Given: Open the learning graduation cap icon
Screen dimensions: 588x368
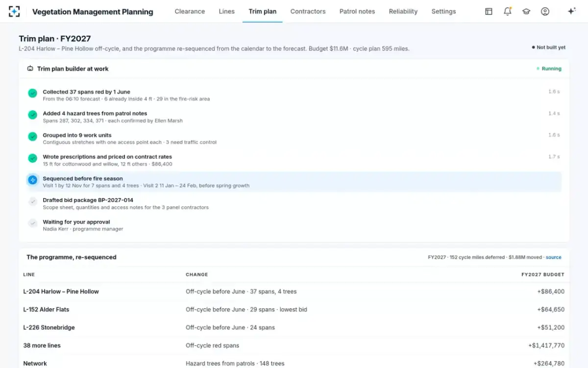Looking at the screenshot, I should [526, 11].
